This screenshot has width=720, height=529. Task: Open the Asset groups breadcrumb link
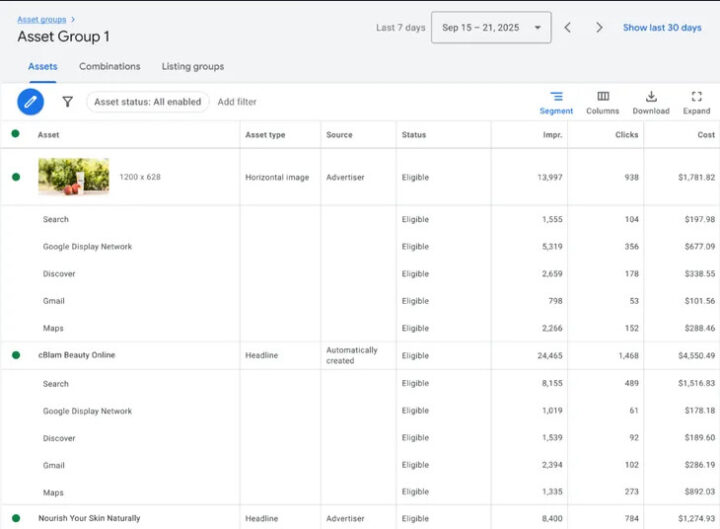point(42,19)
